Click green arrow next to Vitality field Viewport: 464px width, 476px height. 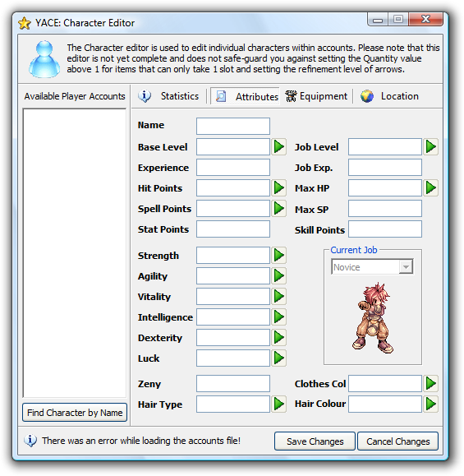pos(278,297)
